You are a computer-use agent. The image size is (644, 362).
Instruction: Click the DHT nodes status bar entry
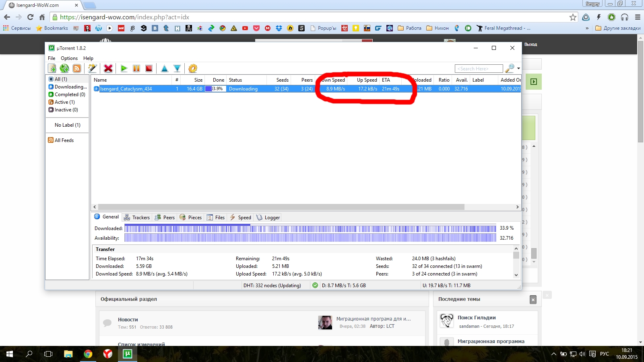[x=272, y=286]
